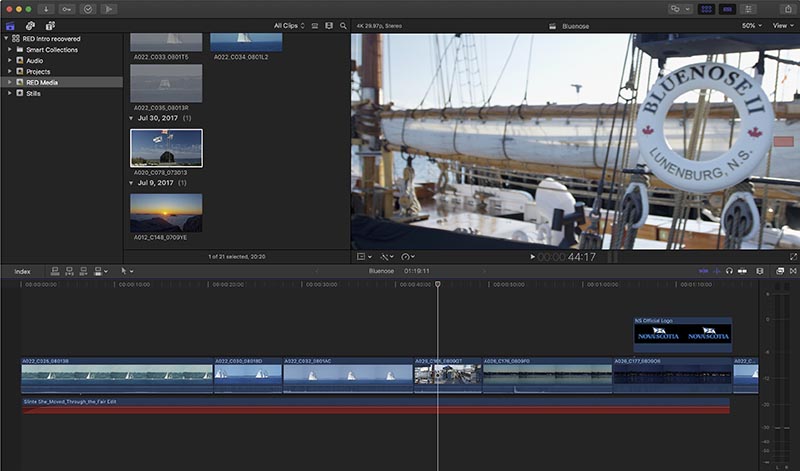The height and width of the screenshot is (471, 800).
Task: Open the Titles and Generators sidebar
Action: 50,26
